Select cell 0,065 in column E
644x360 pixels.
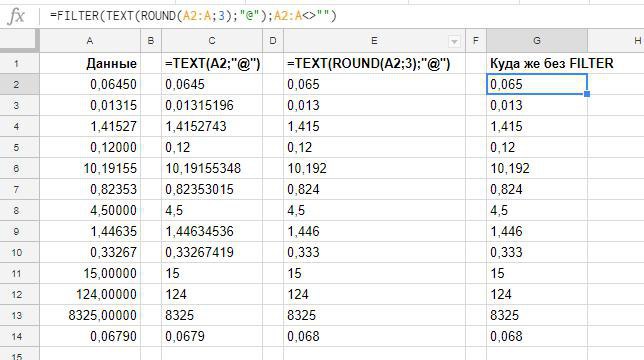[374, 85]
